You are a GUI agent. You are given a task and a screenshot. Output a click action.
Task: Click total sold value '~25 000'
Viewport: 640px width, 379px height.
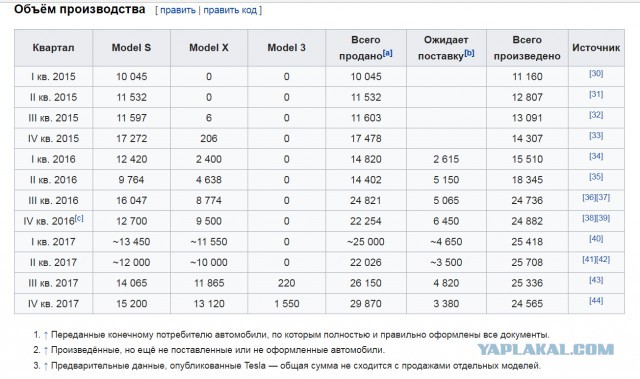coord(366,242)
